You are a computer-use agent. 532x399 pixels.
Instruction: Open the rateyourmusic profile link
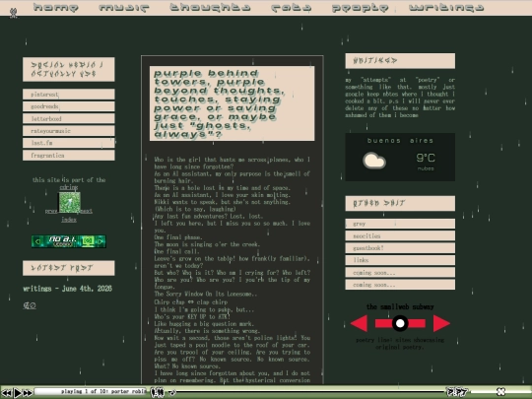(x=69, y=131)
